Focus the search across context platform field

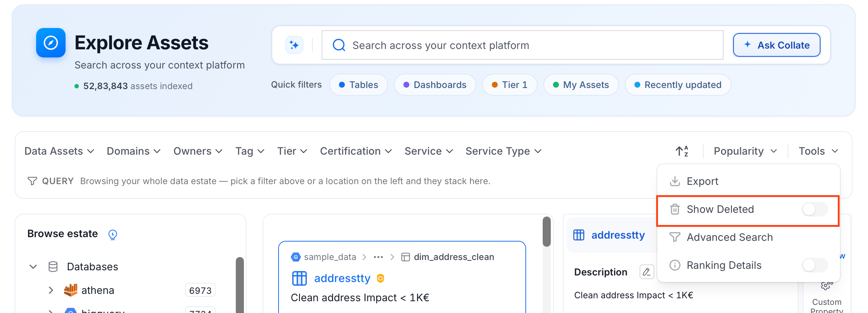point(522,45)
